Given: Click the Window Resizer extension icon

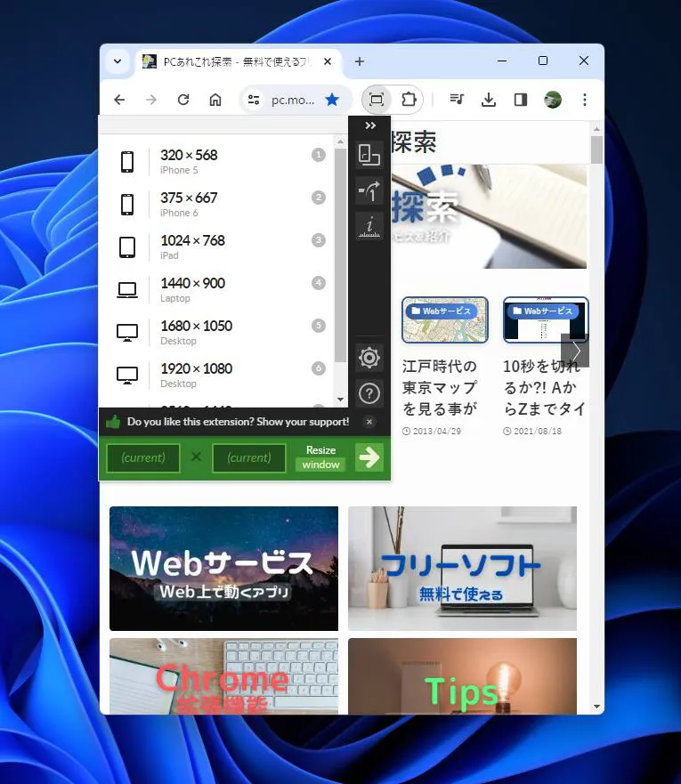Looking at the screenshot, I should pos(377,100).
